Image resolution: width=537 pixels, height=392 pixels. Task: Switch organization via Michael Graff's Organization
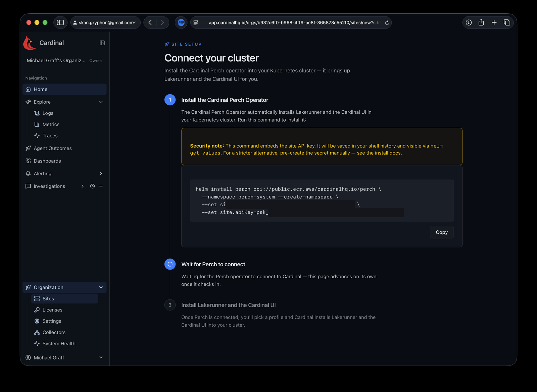point(64,60)
